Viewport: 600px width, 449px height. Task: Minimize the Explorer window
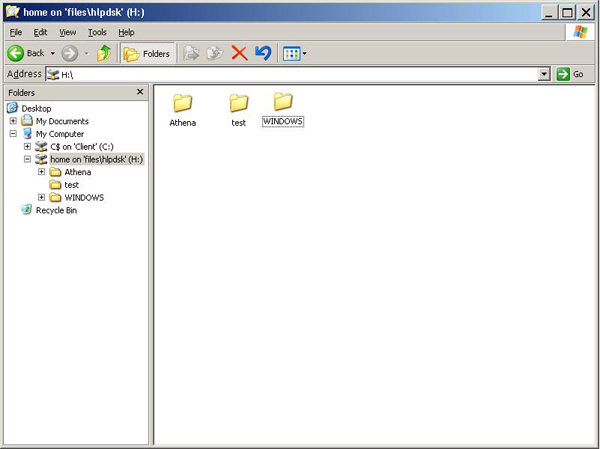(550, 13)
